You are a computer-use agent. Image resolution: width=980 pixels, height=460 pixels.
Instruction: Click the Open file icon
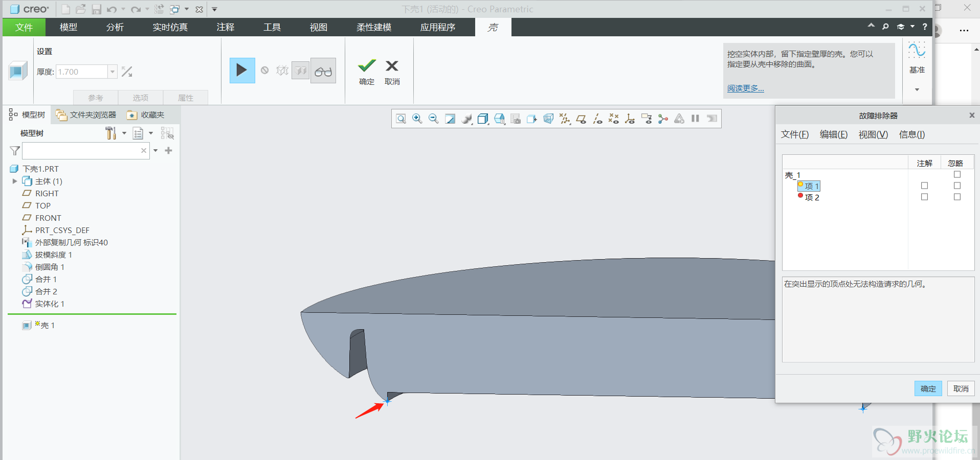coord(81,9)
